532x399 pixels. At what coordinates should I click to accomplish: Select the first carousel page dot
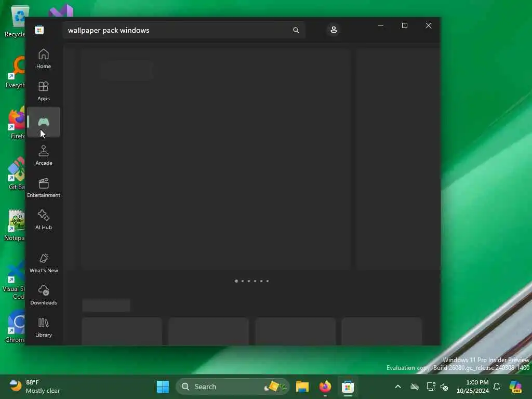coord(236,281)
